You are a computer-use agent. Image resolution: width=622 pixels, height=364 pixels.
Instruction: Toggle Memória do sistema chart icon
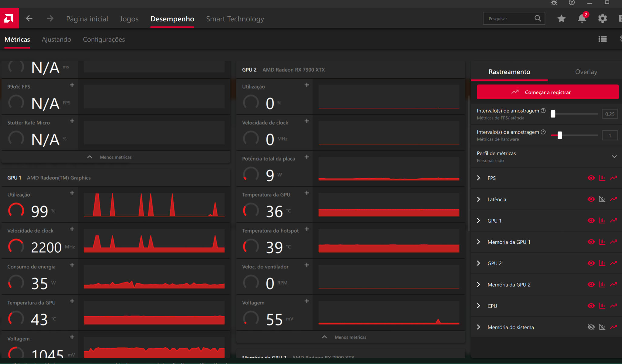point(602,327)
